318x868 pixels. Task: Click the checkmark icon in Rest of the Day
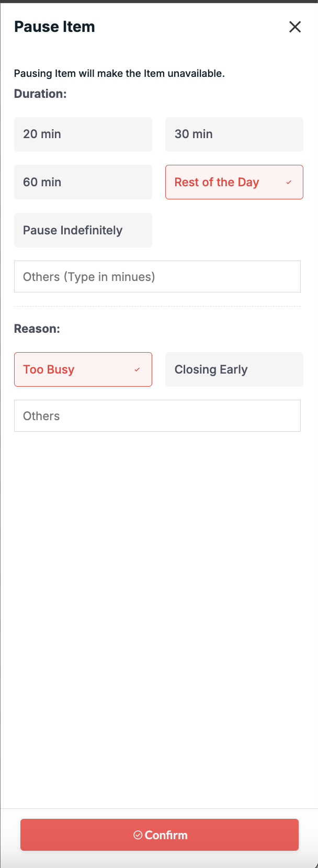click(289, 182)
